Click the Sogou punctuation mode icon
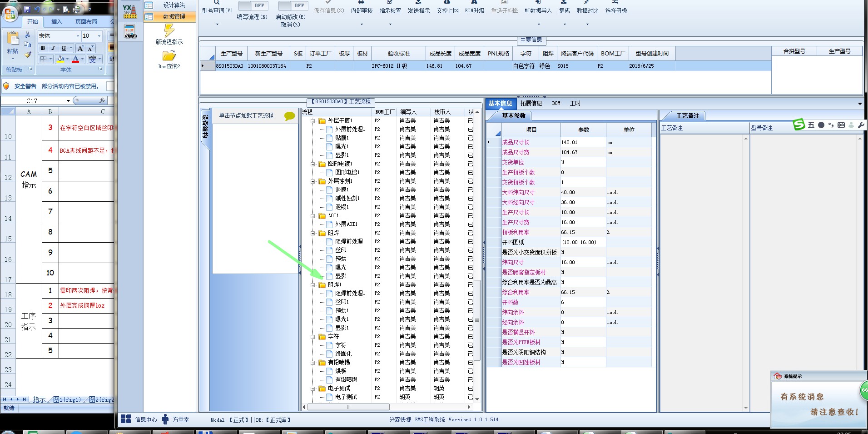This screenshot has height=434, width=868. pyautogui.click(x=831, y=125)
